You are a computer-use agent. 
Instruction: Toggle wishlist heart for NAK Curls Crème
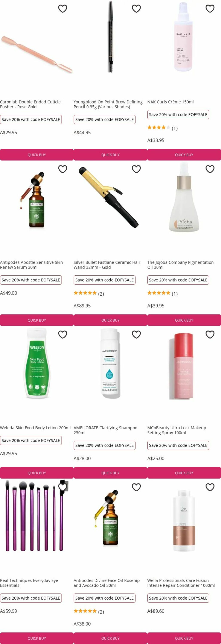[x=210, y=9]
